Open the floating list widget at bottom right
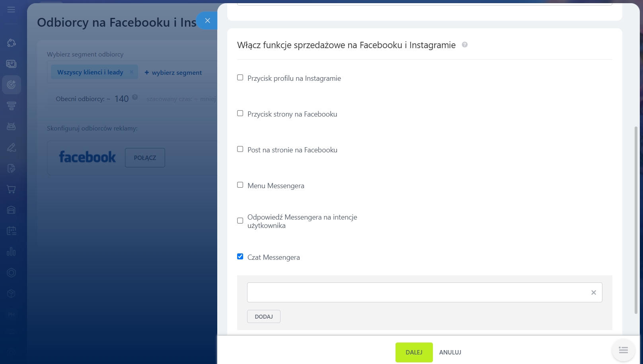Image resolution: width=643 pixels, height=364 pixels. (x=623, y=350)
